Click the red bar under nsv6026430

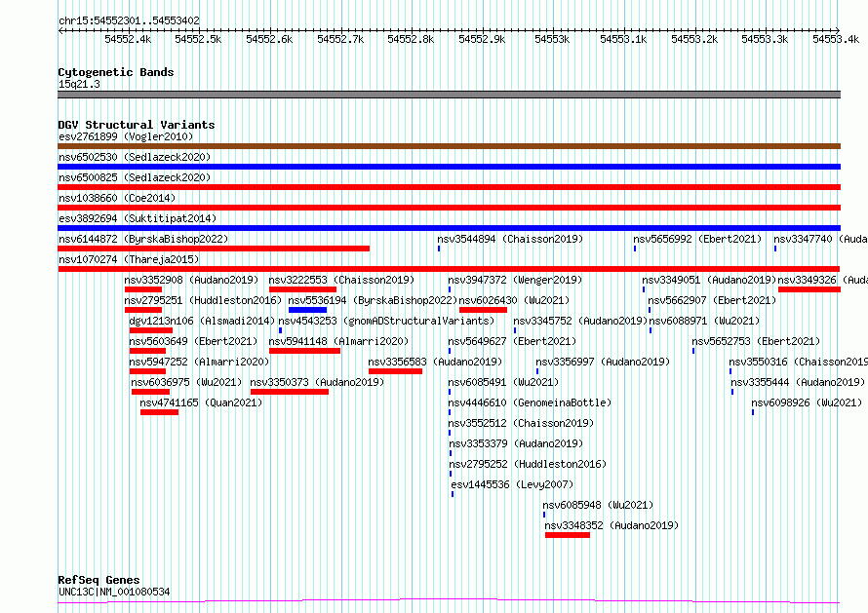coord(484,310)
